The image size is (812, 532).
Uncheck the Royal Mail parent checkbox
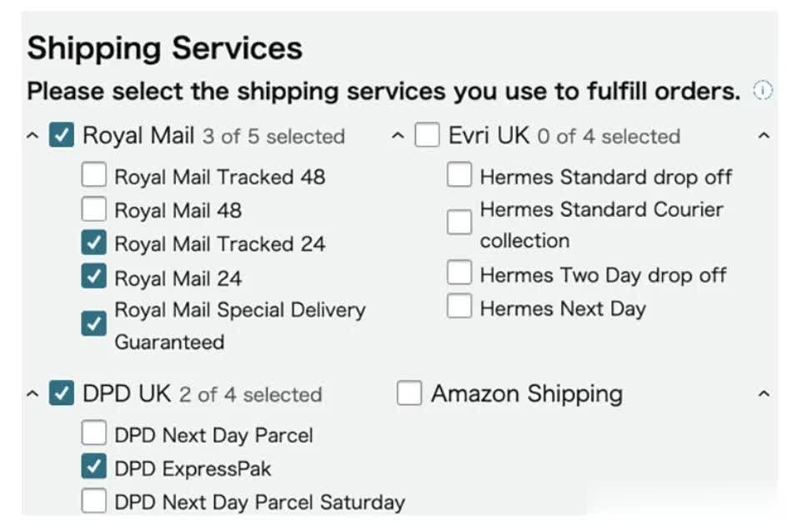click(62, 135)
